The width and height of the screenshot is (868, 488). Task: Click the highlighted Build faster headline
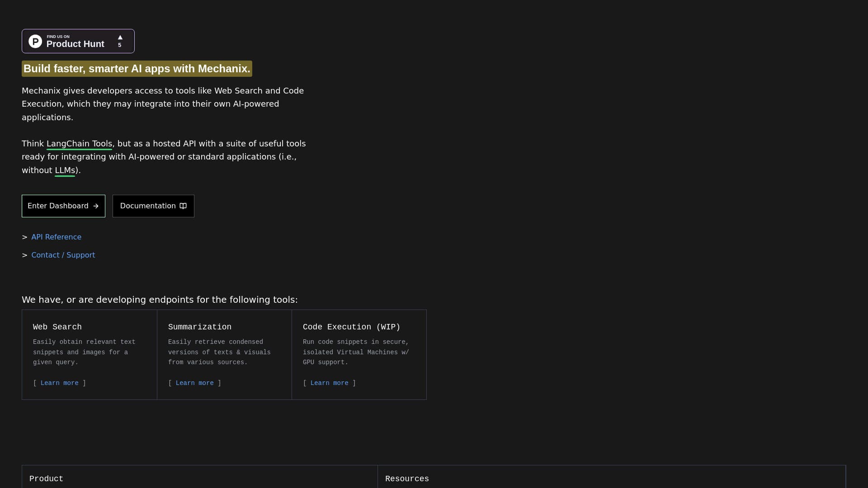(x=137, y=69)
